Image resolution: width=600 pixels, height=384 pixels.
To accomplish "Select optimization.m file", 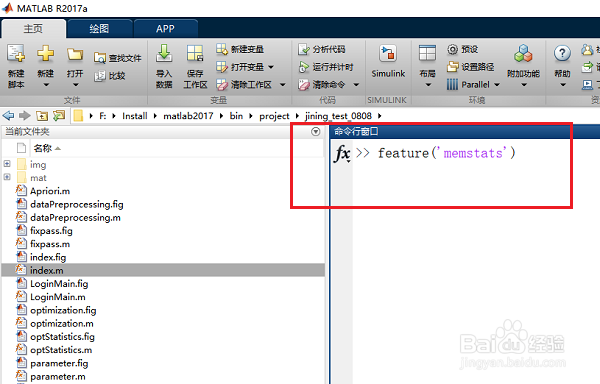I will click(62, 324).
